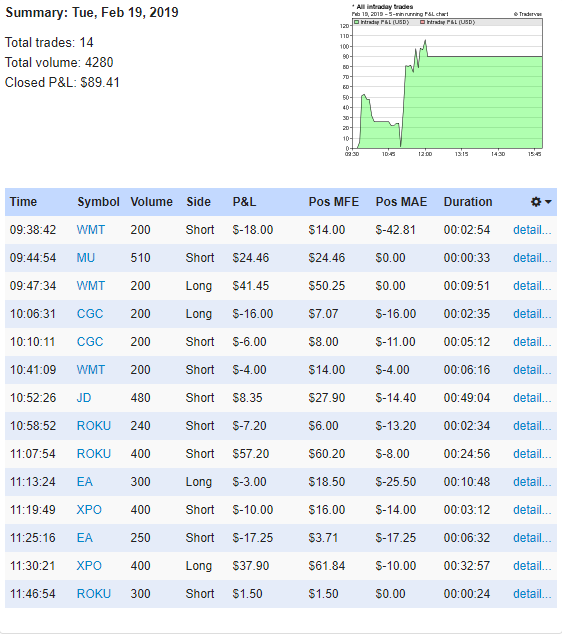Open CGC symbol link in 10:06:31 row

point(90,313)
